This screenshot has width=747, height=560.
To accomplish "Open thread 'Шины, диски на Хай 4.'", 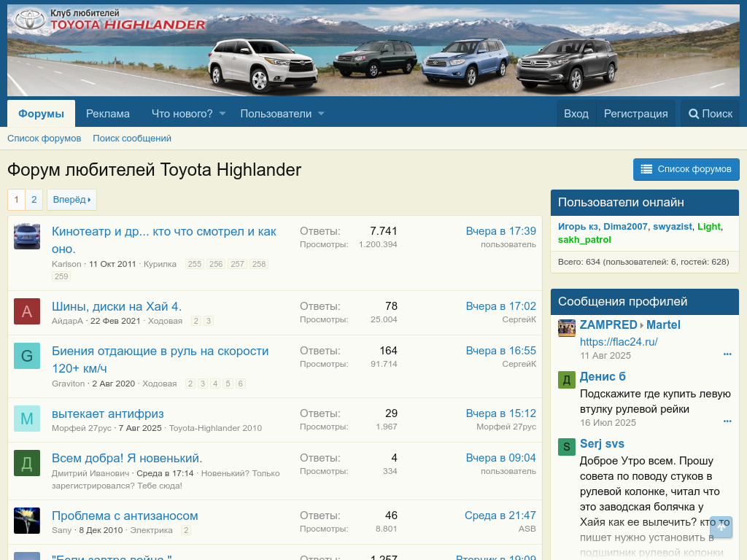I will (117, 306).
